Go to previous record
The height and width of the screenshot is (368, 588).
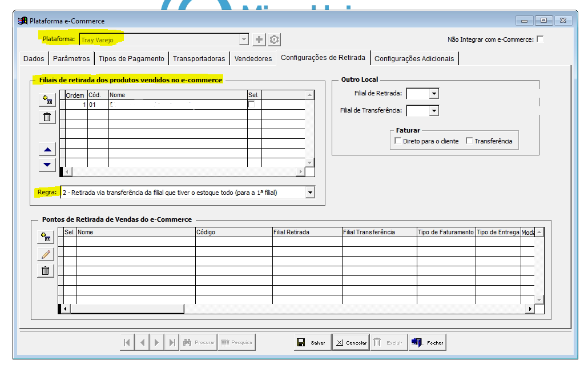tap(142, 342)
